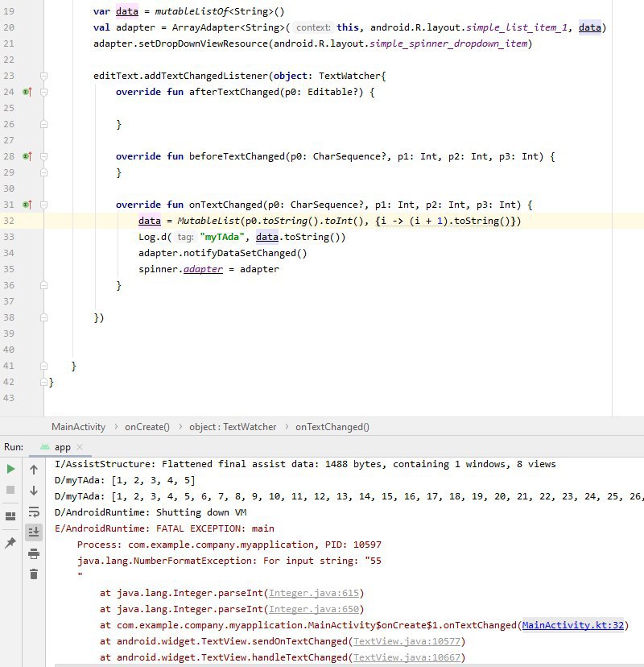Click line number 32 in gutter
This screenshot has height=667, width=644.
(x=9, y=221)
